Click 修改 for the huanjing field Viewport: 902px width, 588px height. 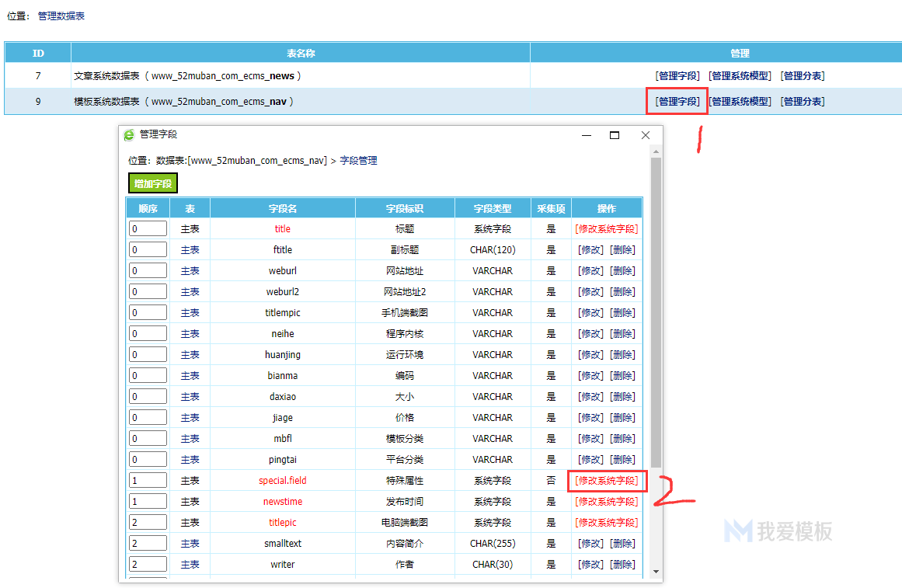click(590, 355)
